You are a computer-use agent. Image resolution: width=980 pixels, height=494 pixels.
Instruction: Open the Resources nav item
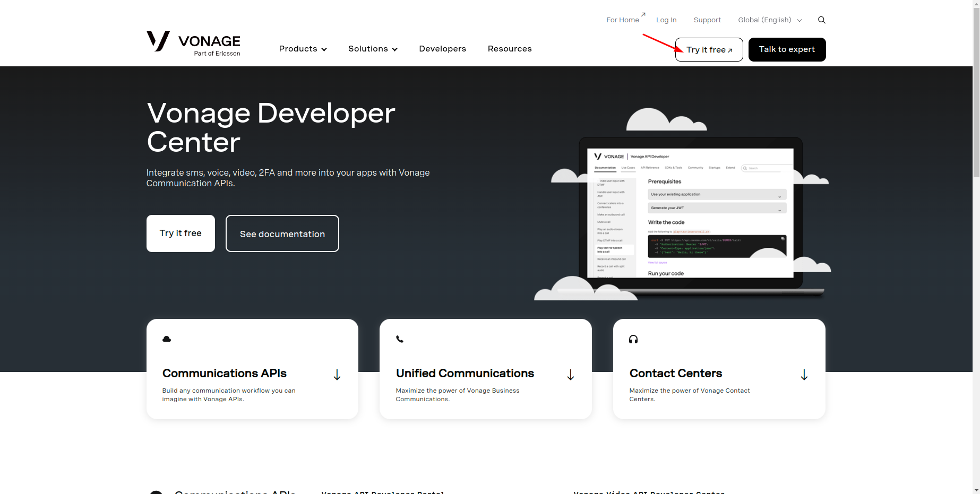[510, 49]
